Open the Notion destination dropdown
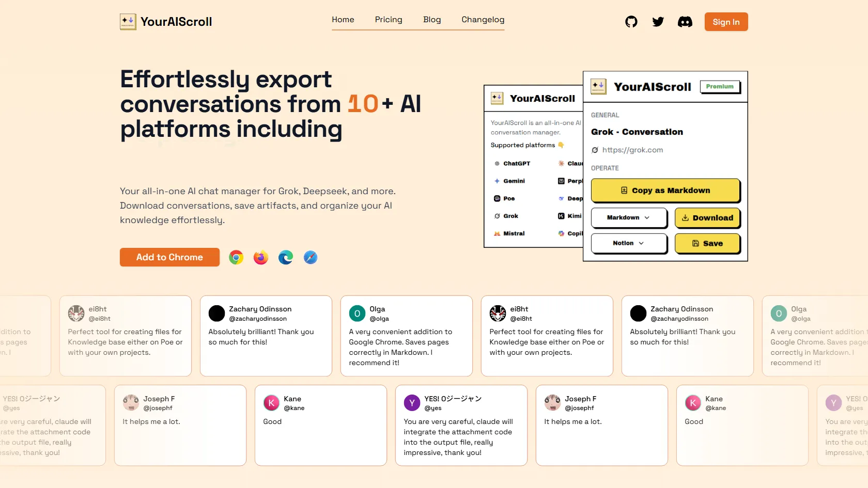Viewport: 868px width, 488px height. click(629, 243)
